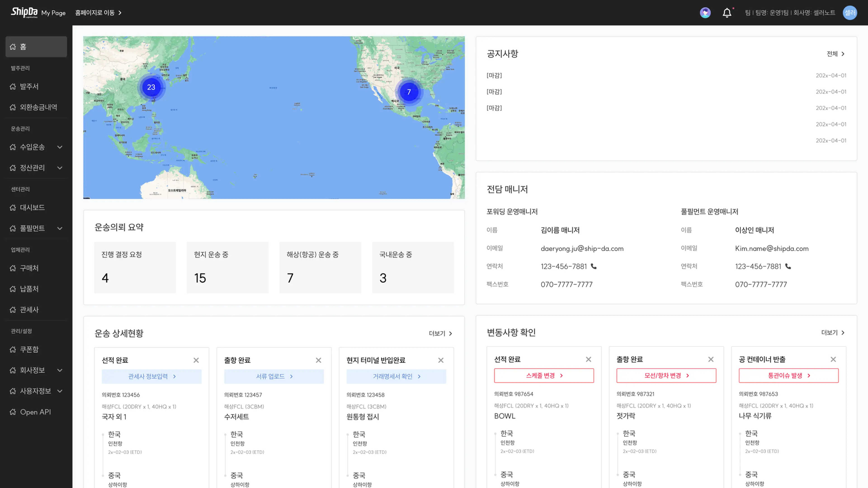Go to 홈페이지로 이동 link
868x488 pixels.
[98, 13]
